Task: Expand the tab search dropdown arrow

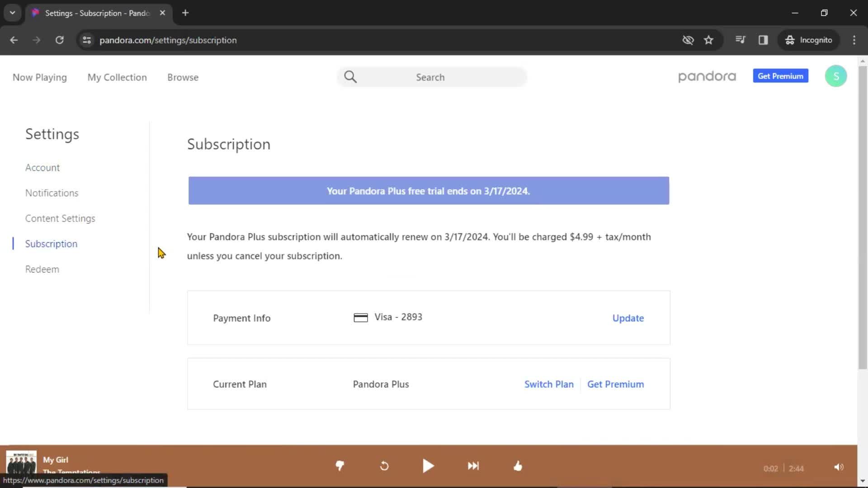Action: 12,13
